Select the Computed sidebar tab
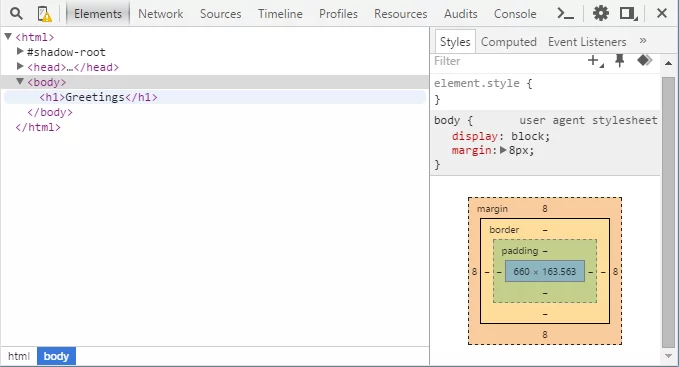Viewport: 679px width, 367px height. [509, 42]
